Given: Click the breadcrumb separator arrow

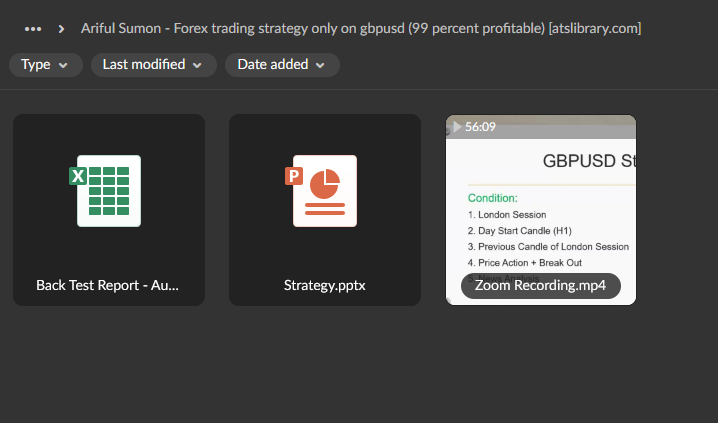Looking at the screenshot, I should coord(62,28).
